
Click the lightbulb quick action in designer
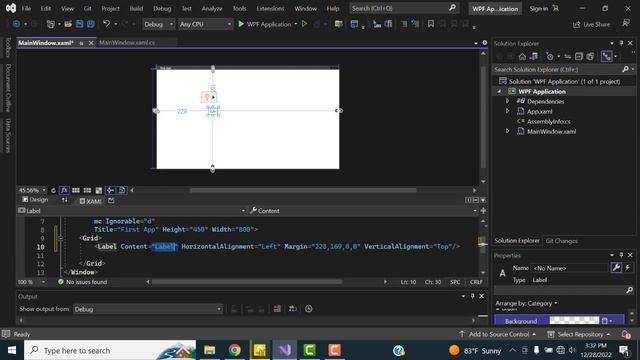207,97
